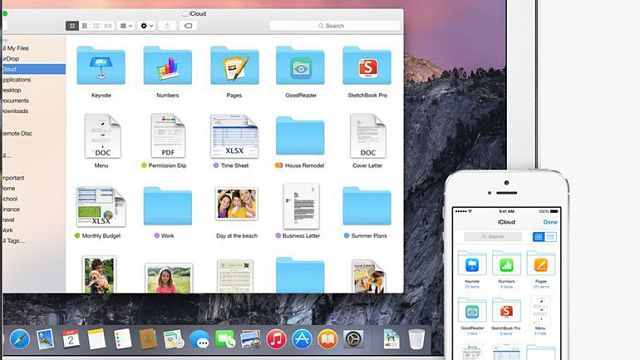Open the Action gear dropdown menu
640x360 pixels.
(x=147, y=26)
